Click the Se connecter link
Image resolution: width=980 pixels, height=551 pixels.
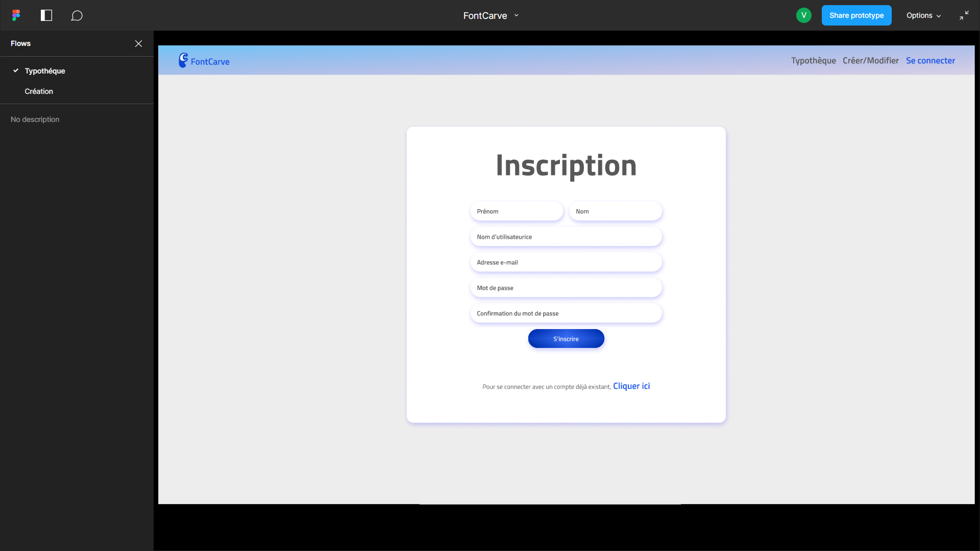(x=930, y=61)
